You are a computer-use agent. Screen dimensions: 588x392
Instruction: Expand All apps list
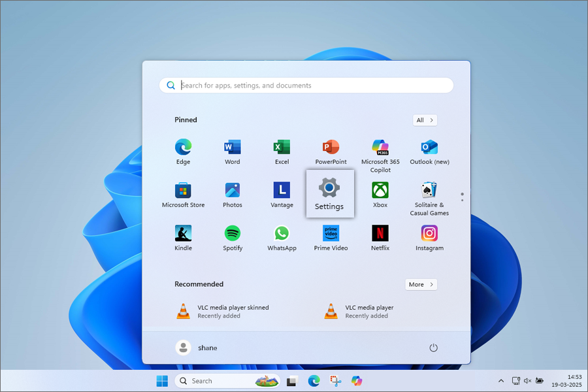pyautogui.click(x=425, y=120)
